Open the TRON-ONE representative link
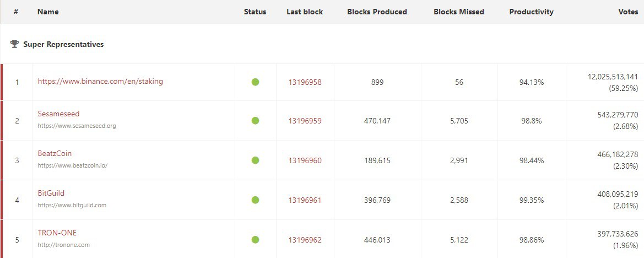 (x=57, y=233)
